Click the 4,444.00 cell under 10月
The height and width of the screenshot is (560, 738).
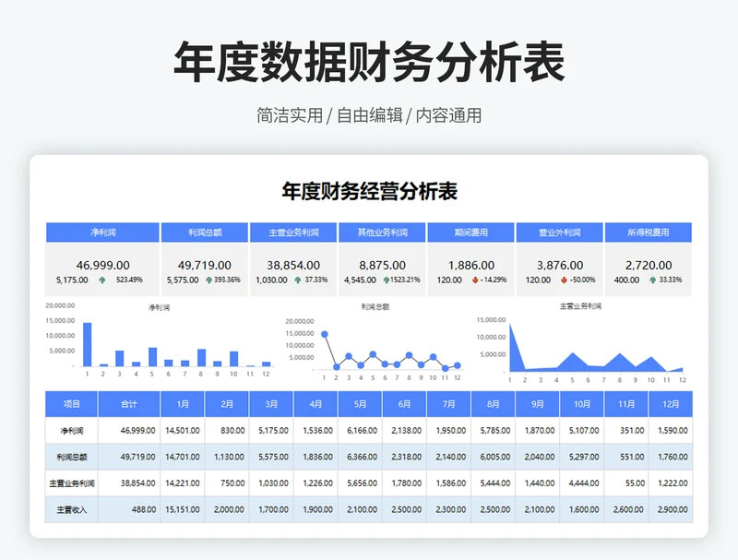click(x=584, y=483)
